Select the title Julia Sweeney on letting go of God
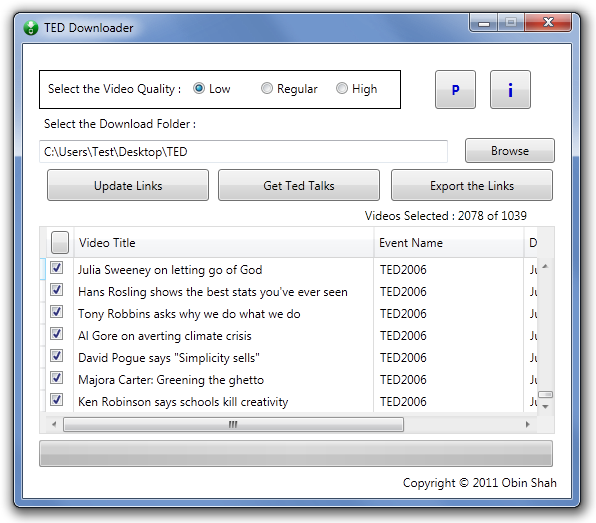The height and width of the screenshot is (523, 596). point(170,270)
